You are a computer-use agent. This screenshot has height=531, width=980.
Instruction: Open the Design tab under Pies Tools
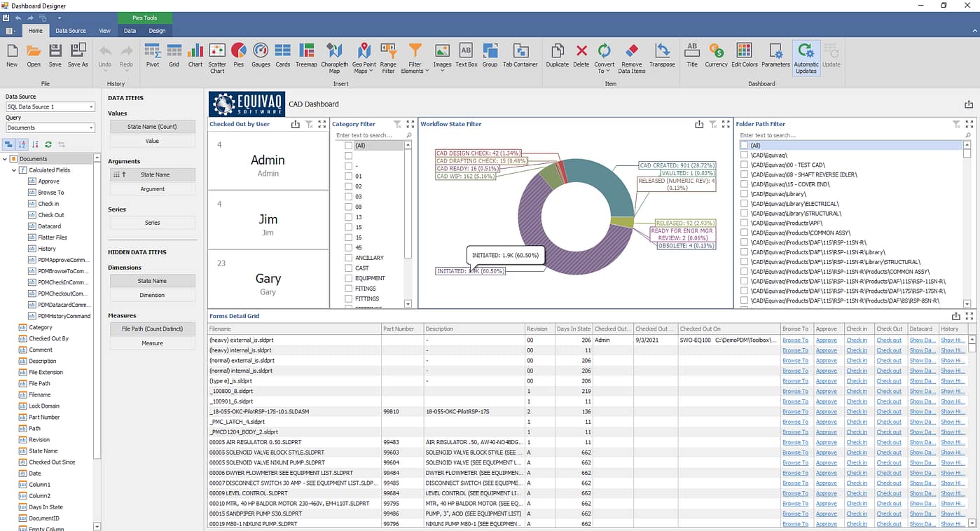pos(157,31)
